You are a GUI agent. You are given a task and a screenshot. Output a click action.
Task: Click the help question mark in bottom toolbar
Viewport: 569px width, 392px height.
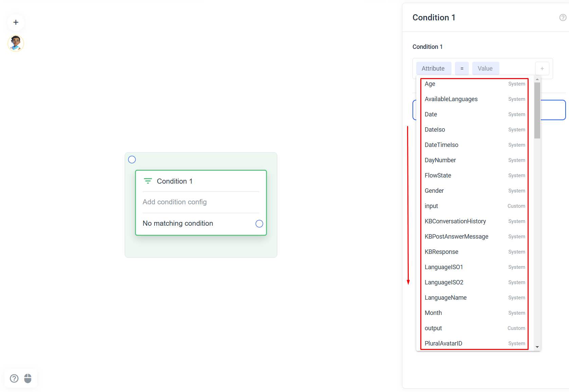coord(14,378)
